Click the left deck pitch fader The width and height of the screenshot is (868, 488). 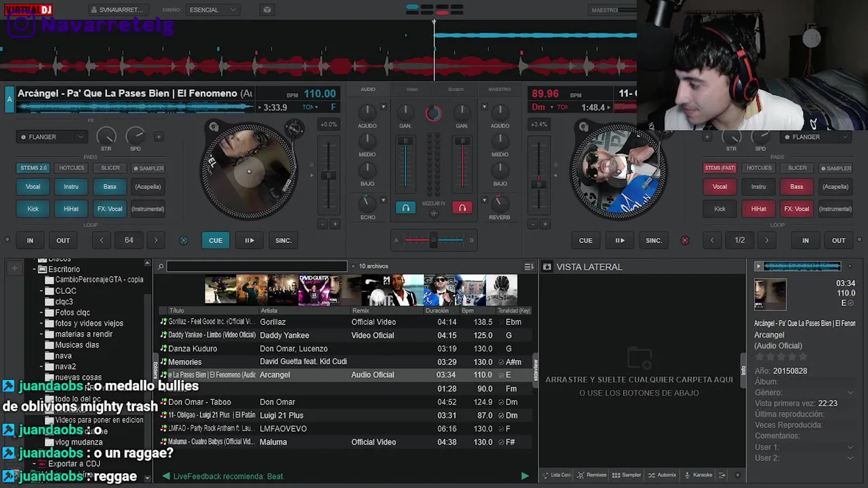328,175
